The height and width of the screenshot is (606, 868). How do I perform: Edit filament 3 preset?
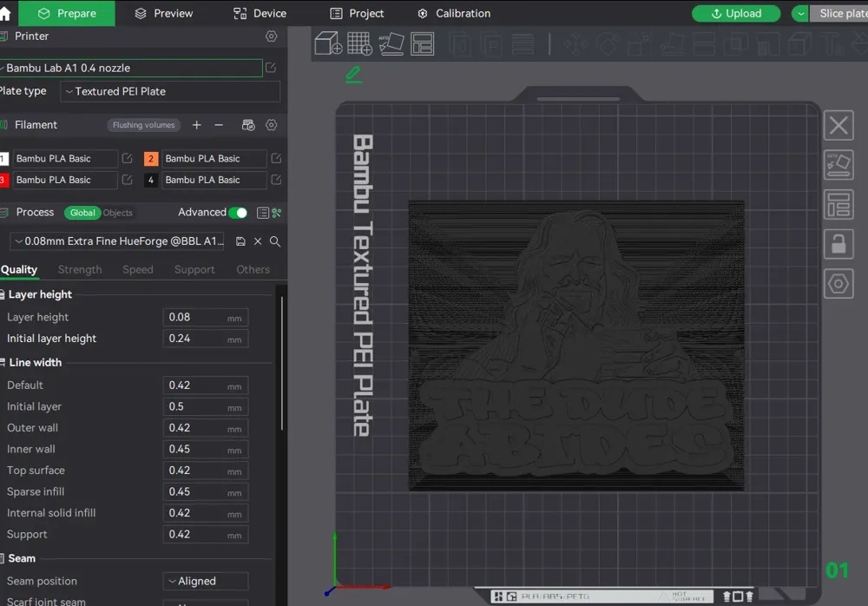click(x=128, y=180)
